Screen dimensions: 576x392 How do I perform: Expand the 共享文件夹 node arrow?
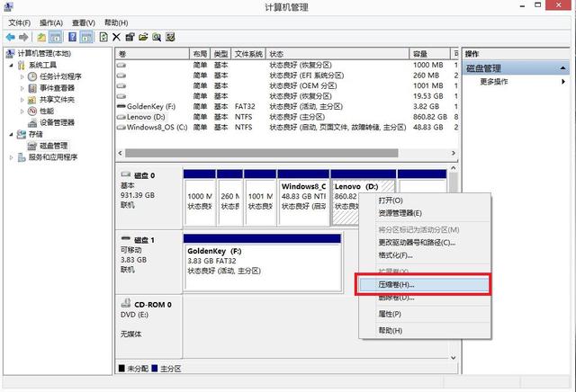[22, 100]
